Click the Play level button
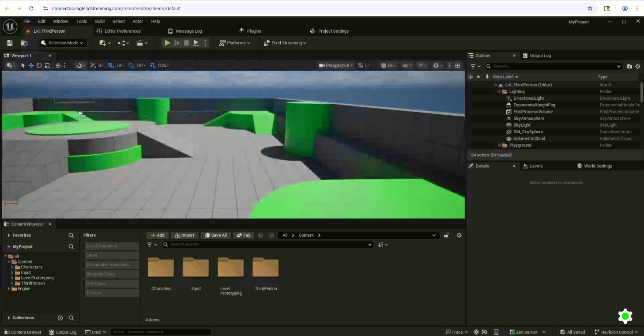This screenshot has height=336, width=644. pos(167,43)
